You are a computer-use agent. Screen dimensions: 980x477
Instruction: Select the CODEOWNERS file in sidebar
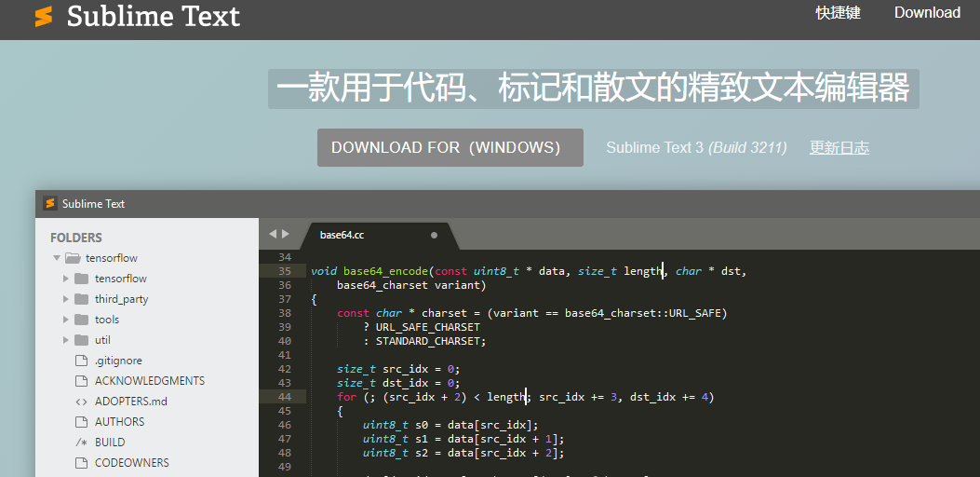pos(131,463)
